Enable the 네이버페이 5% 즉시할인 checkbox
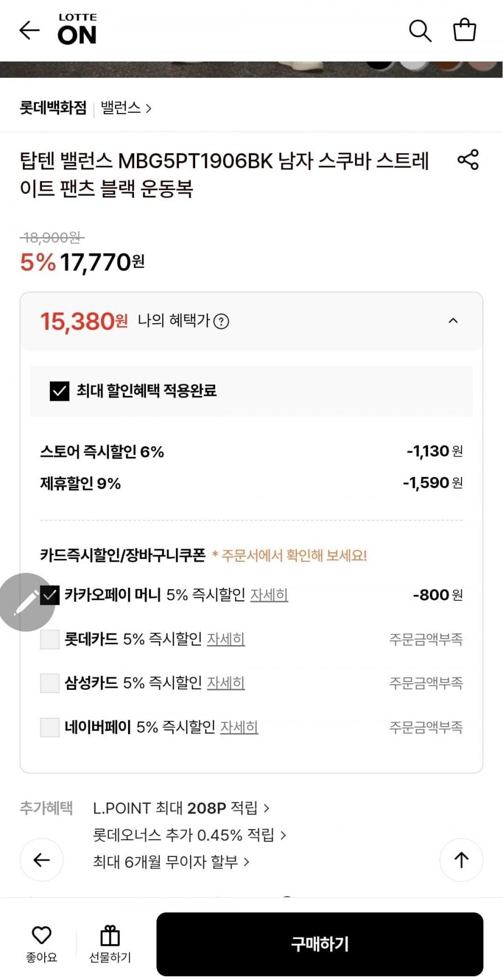Image resolution: width=503 pixels, height=980 pixels. coord(50,727)
